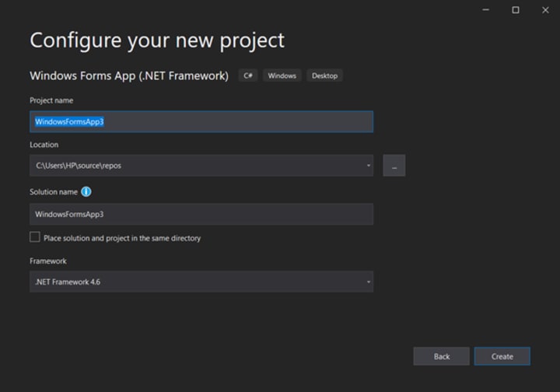Go Back to the previous step
Image resolution: width=560 pixels, height=392 pixels.
441,356
